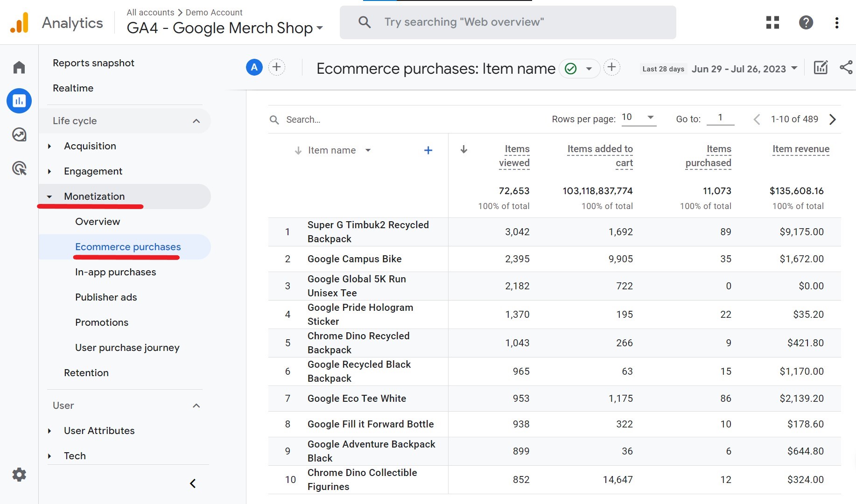The height and width of the screenshot is (504, 856).
Task: Open the property selector GA4 - Google Merch Shop
Action: click(225, 28)
